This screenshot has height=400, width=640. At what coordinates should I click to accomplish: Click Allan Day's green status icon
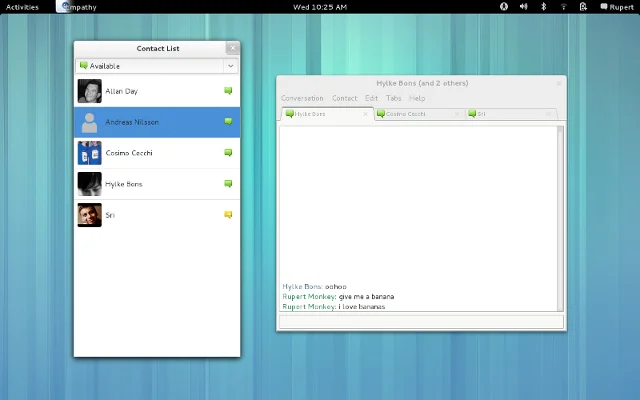(x=228, y=91)
